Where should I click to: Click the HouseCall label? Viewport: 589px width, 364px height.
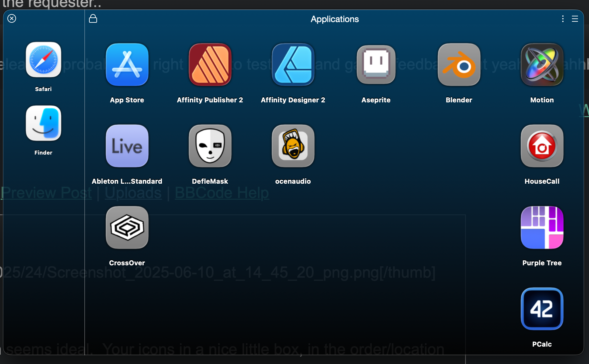tap(542, 181)
